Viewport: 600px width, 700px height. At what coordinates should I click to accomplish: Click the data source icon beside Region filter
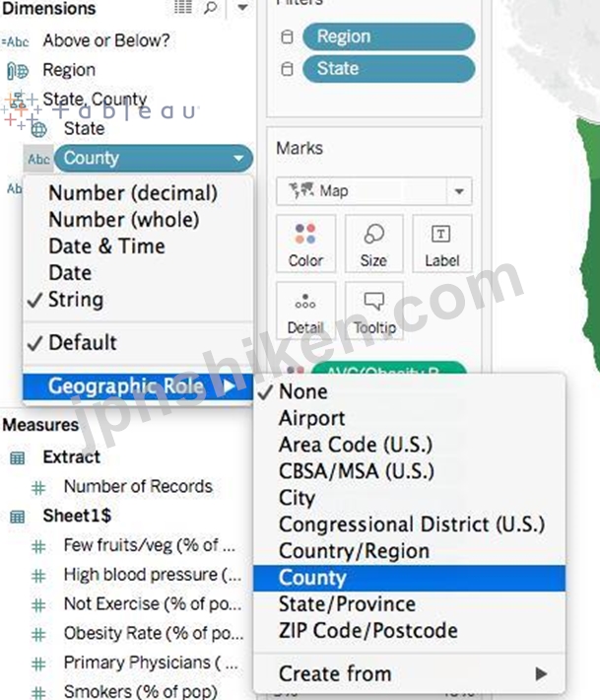(287, 36)
